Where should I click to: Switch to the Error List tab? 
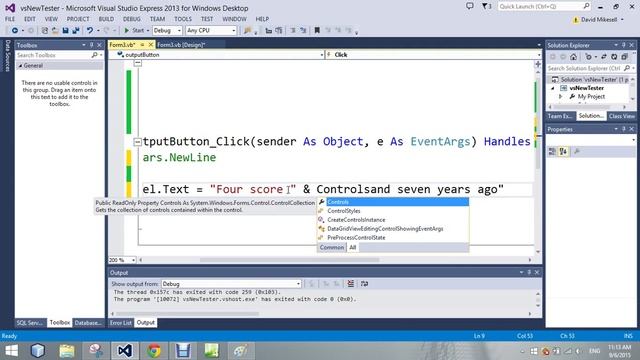pos(121,323)
